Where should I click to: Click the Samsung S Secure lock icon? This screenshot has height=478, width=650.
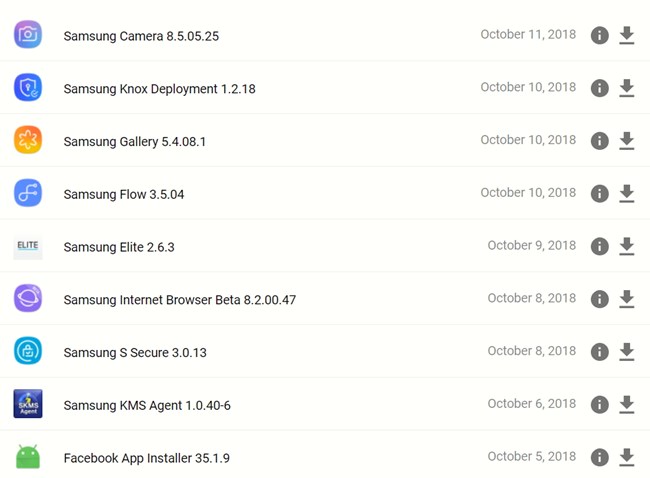tap(28, 351)
